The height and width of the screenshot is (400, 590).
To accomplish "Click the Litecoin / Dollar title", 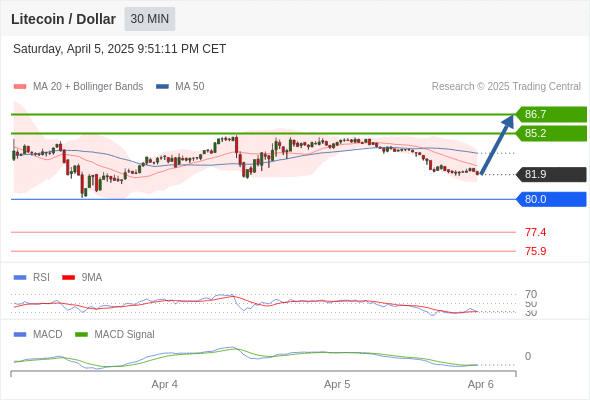I will coord(63,19).
